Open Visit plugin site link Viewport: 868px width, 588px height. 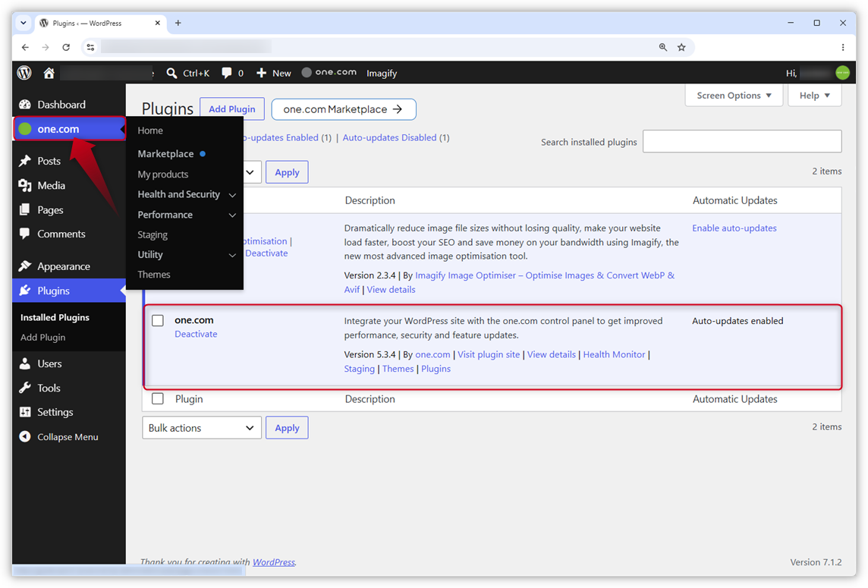pyautogui.click(x=489, y=354)
